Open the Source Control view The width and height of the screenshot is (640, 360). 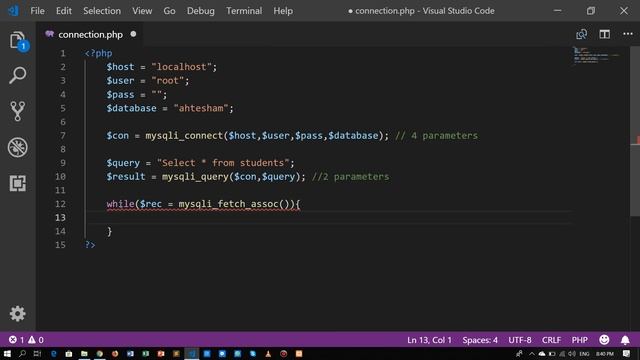pos(18,111)
